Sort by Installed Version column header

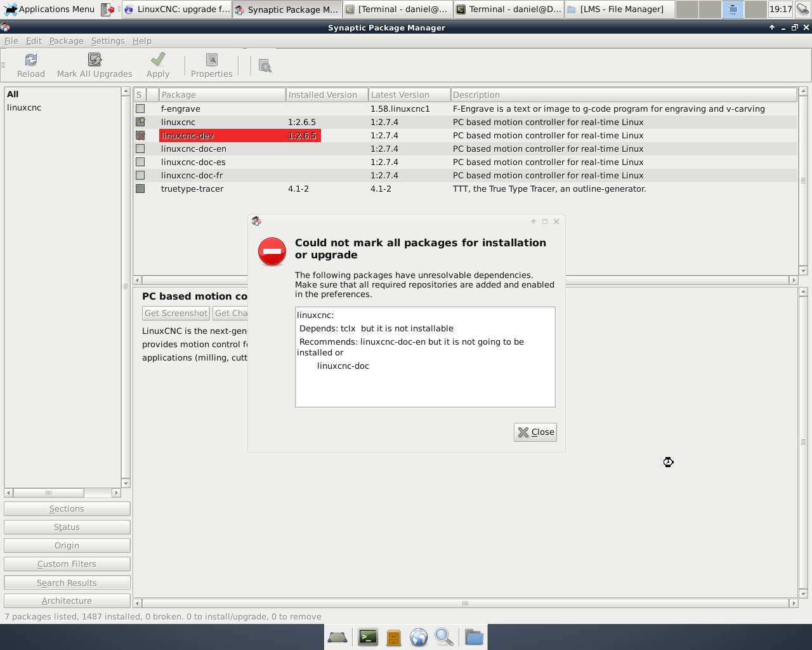click(x=327, y=95)
